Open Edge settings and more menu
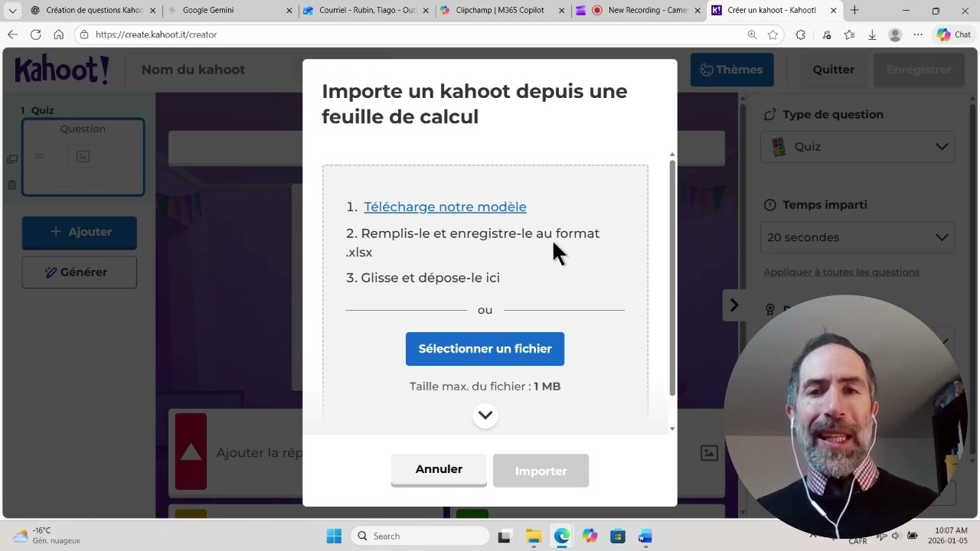The height and width of the screenshot is (551, 980). pos(918,34)
